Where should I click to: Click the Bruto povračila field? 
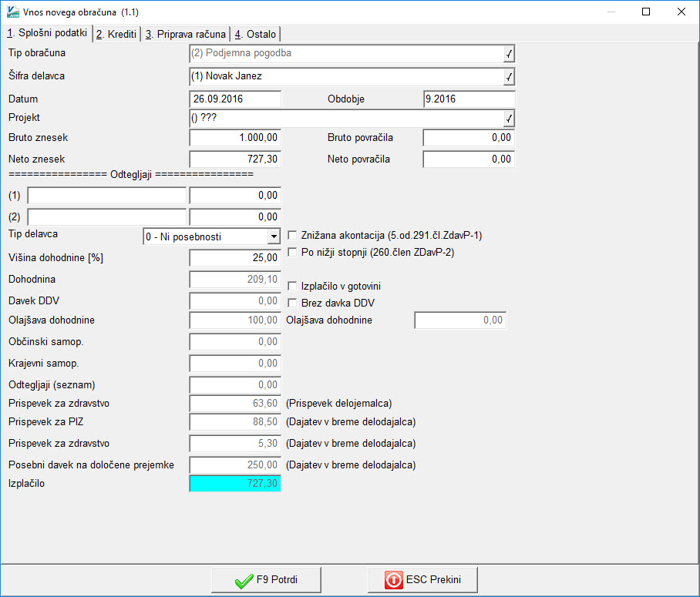[x=469, y=137]
